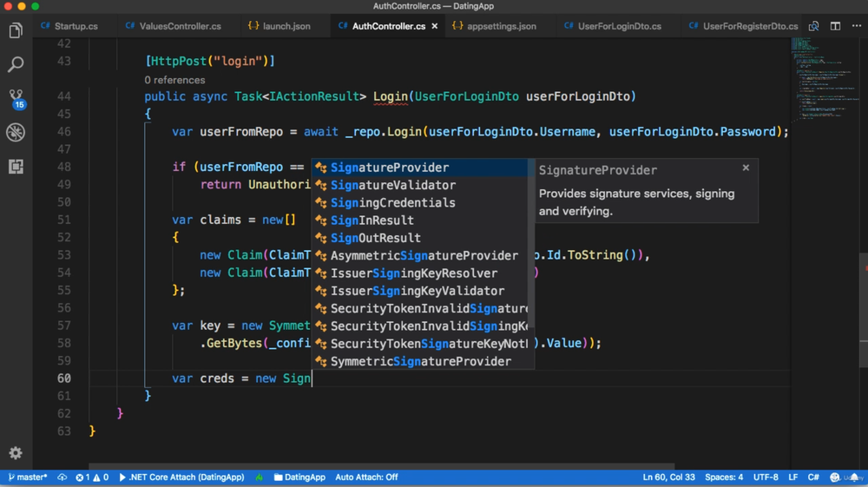Change file encoding UTF-8

click(x=766, y=477)
